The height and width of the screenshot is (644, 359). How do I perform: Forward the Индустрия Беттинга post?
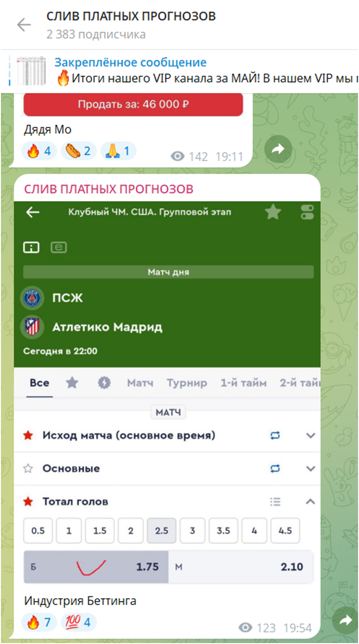pos(345,621)
